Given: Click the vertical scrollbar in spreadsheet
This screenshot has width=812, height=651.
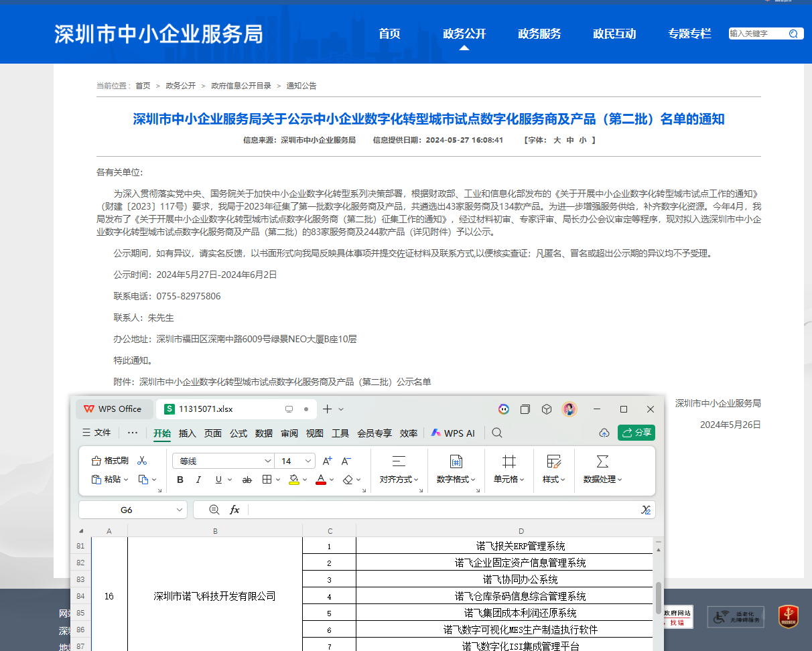Looking at the screenshot, I should [x=659, y=597].
